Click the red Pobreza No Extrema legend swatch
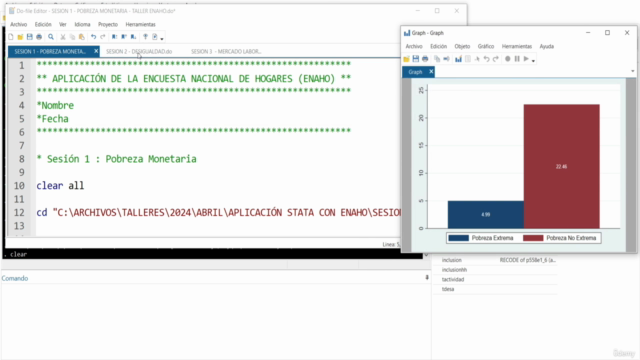Screen dimensions: 640x360 (x=533, y=238)
